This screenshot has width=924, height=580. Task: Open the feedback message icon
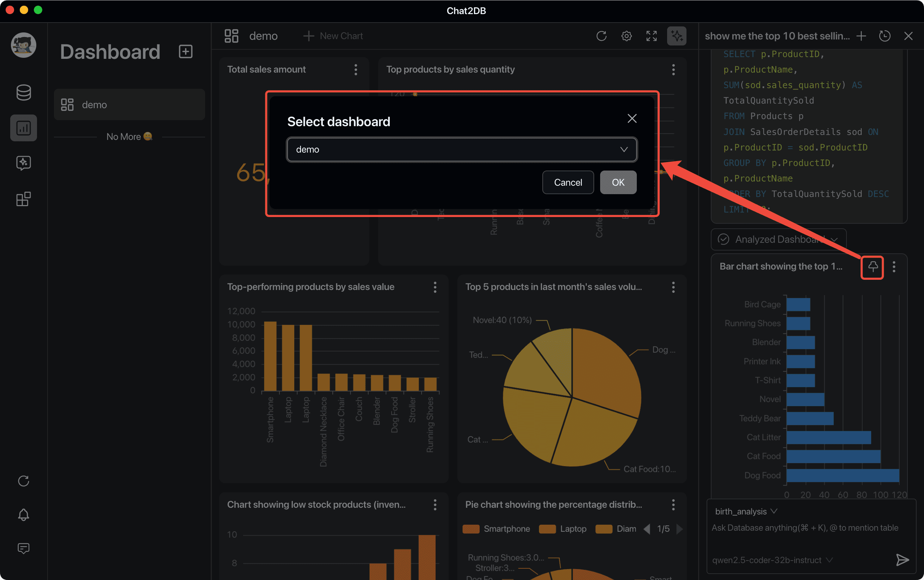tap(23, 548)
